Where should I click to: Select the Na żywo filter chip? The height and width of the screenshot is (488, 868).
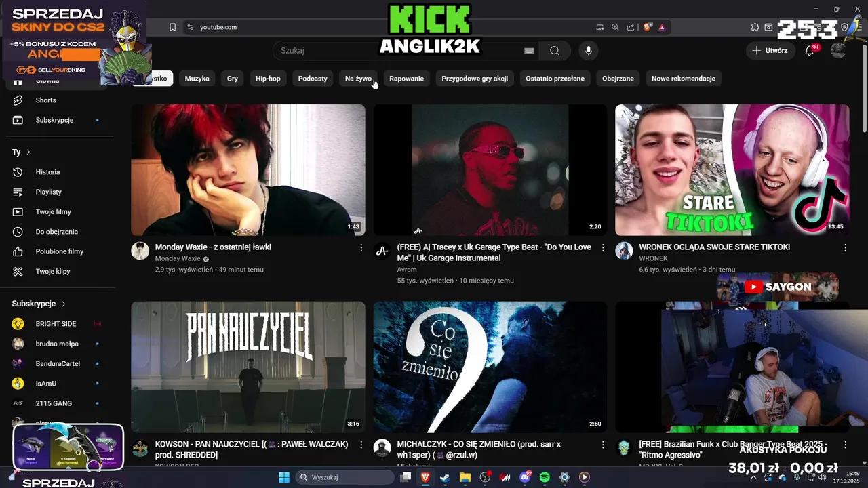tap(358, 79)
